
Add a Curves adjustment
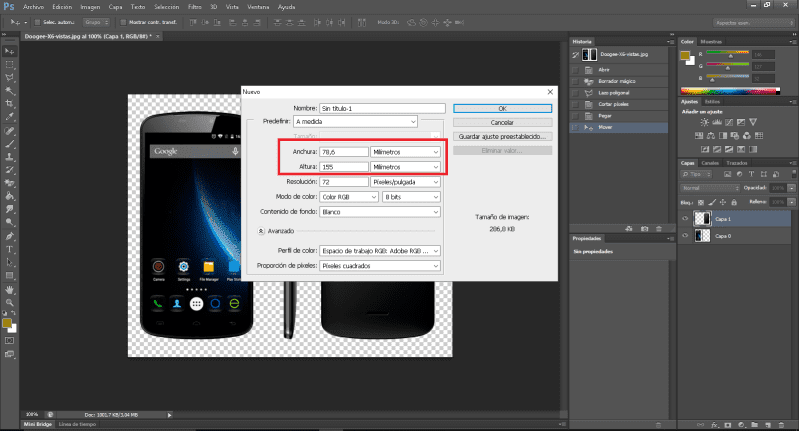click(x=729, y=122)
